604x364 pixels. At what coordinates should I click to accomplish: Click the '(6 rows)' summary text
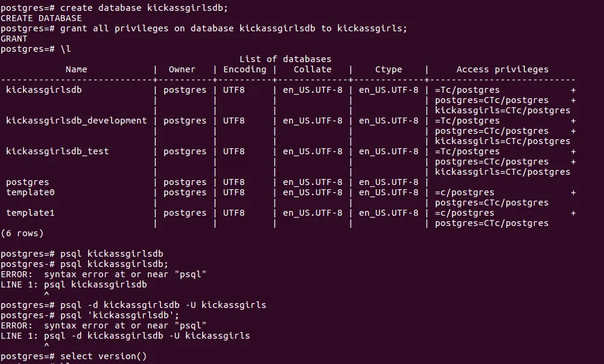click(x=22, y=233)
